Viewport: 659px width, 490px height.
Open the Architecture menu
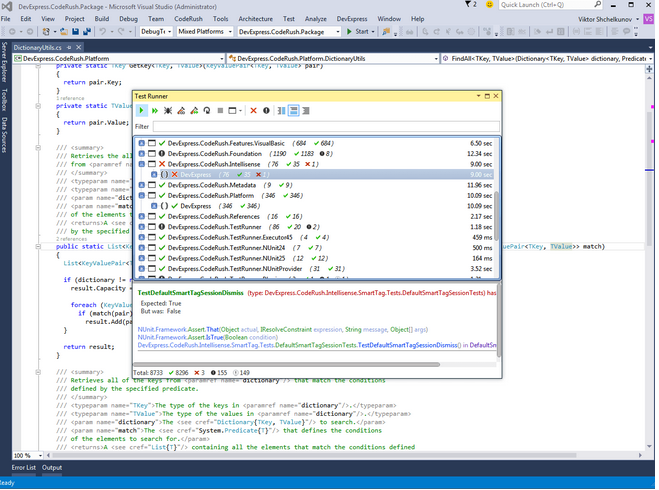pyautogui.click(x=256, y=19)
